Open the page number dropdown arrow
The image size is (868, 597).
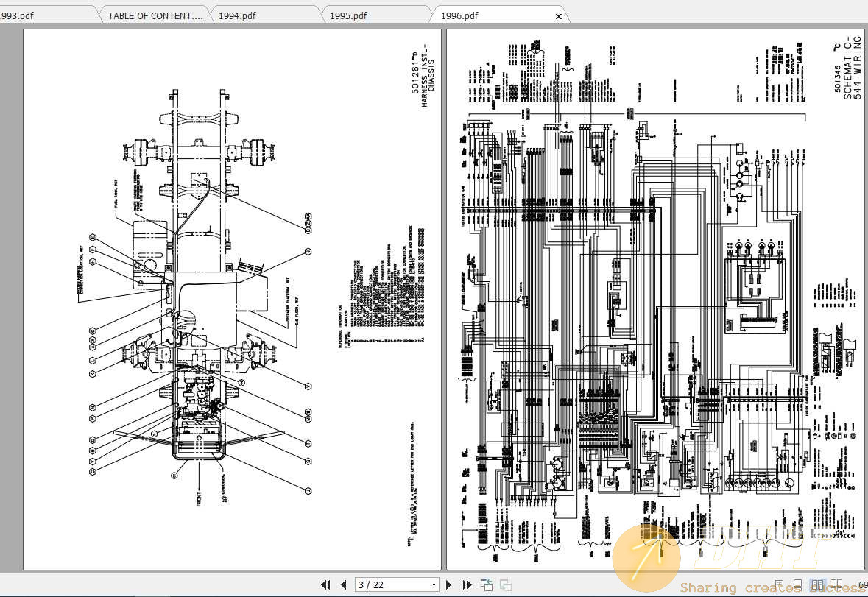434,584
